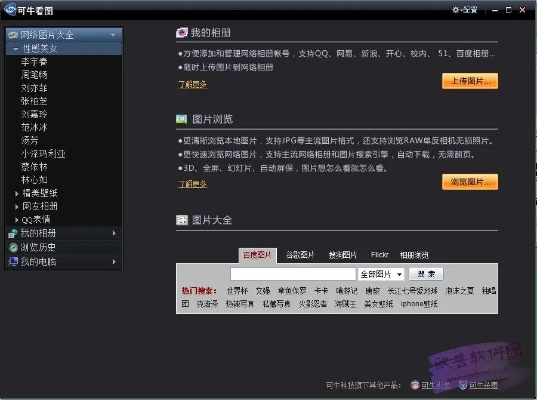Select 刘嘉玲 in the tree list
Image resolution: width=537 pixels, height=400 pixels.
[x=34, y=114]
